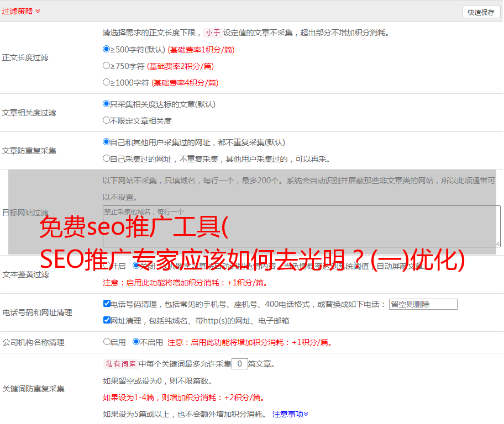Screen dimensions: 504x424
Task: Select the ≥500字符 default length option
Action: (107, 49)
